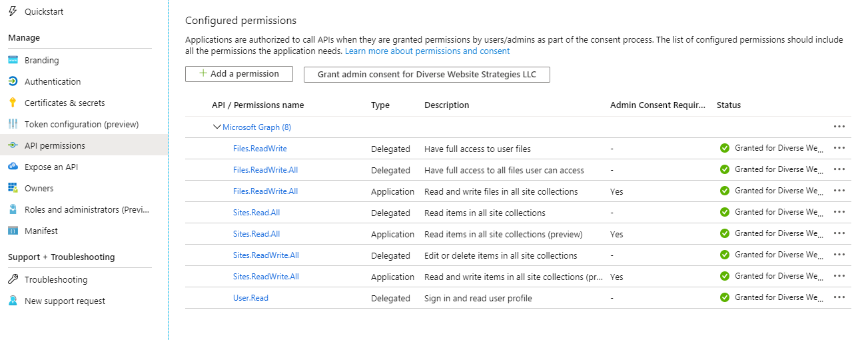Screen dimensions: 868x340
Task: Open more options for Application Sites.Read.All
Action: [x=839, y=233]
